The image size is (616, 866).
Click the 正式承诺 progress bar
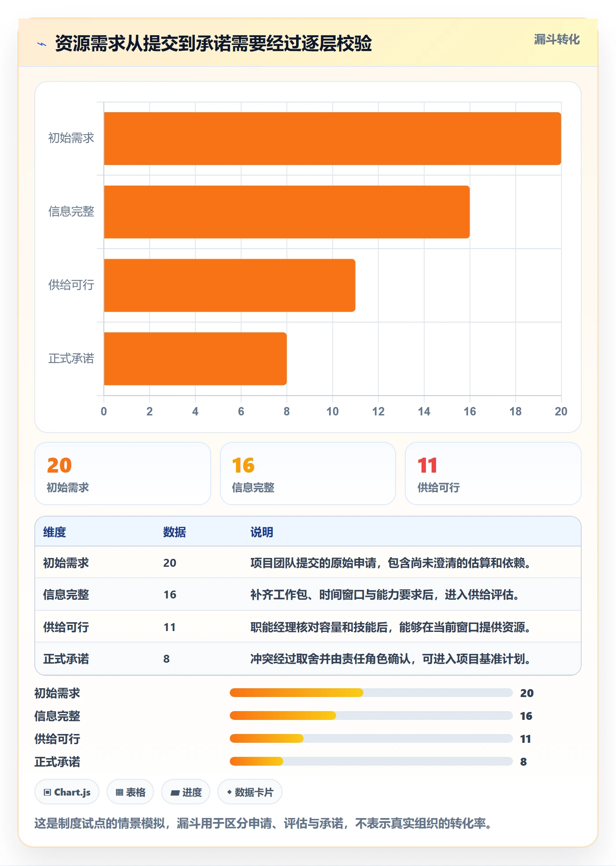pyautogui.click(x=371, y=761)
